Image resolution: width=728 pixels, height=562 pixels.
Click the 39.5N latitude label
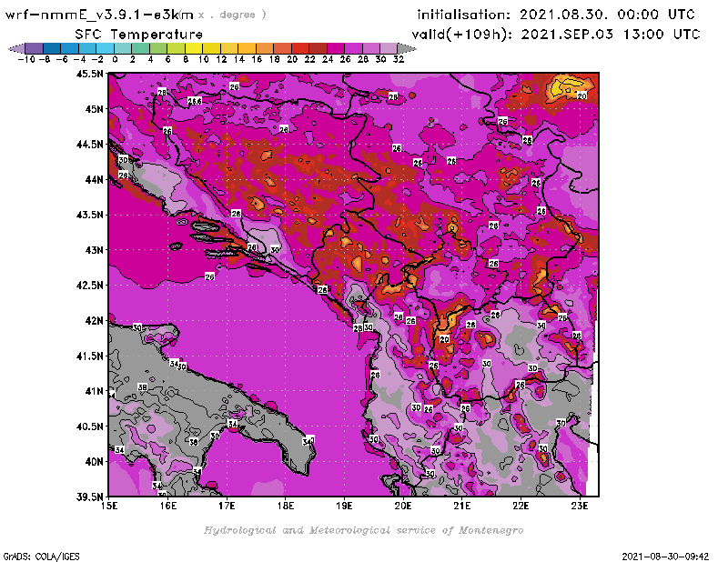[89, 497]
